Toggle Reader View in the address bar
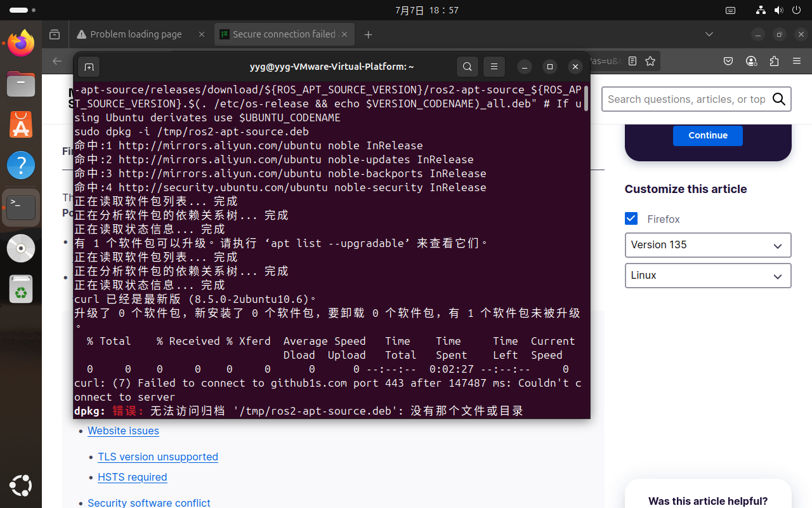Screen dimensions: 812x508 pos(632,61)
